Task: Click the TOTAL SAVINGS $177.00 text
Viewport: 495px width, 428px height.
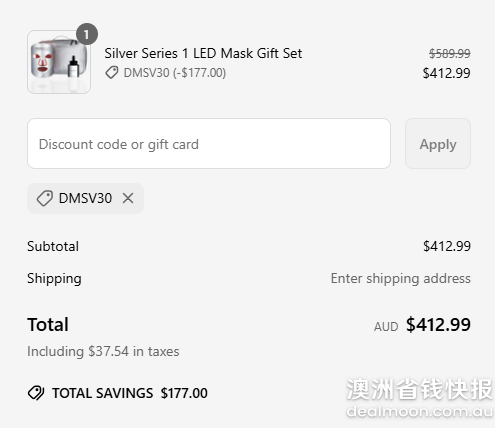Action: (130, 393)
